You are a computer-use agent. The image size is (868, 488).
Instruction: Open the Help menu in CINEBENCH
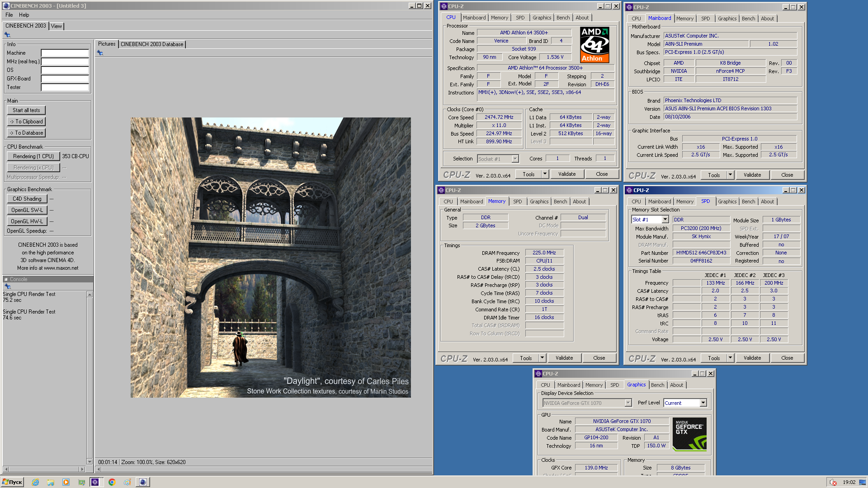[x=24, y=15]
